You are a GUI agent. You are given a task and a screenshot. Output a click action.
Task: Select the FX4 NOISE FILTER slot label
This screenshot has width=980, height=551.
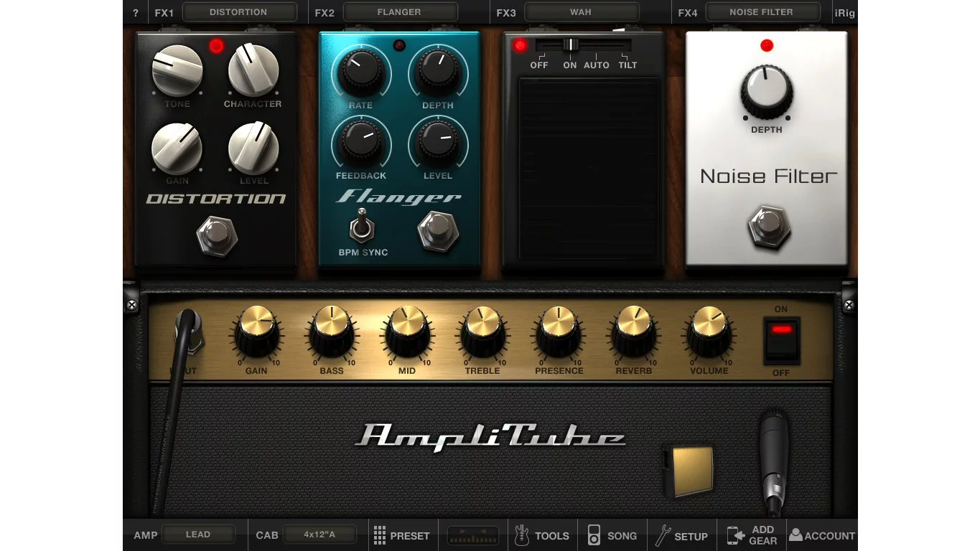pos(762,11)
